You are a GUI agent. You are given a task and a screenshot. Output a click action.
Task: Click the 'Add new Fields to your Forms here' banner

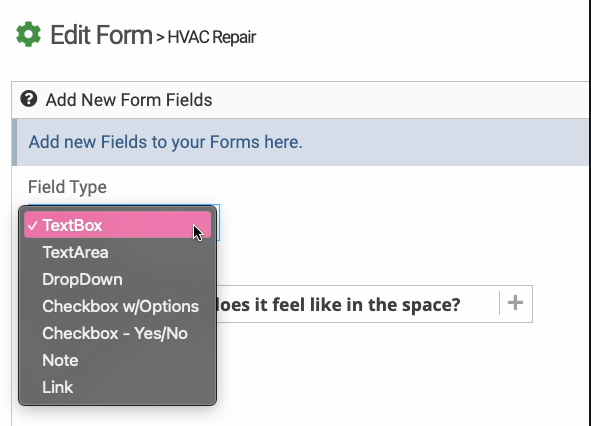300,142
